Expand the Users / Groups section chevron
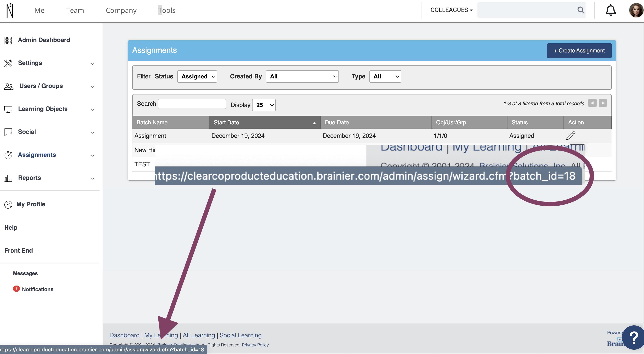 coord(92,87)
